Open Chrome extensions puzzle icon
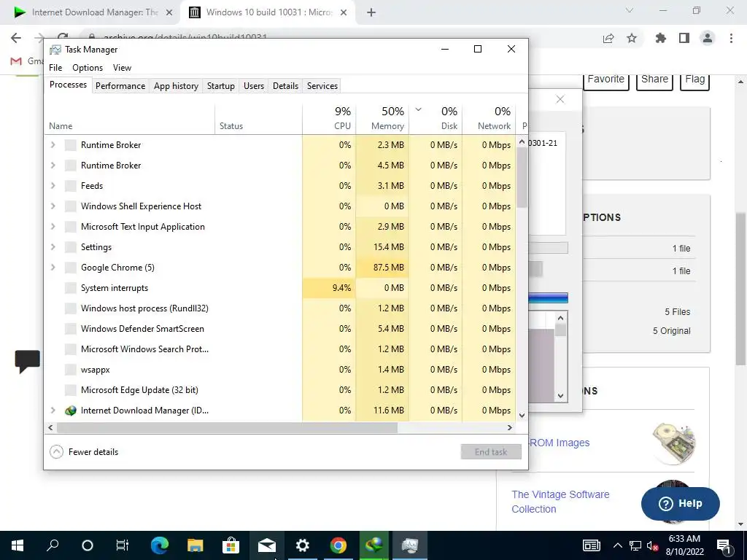This screenshot has width=747, height=560. pyautogui.click(x=660, y=38)
